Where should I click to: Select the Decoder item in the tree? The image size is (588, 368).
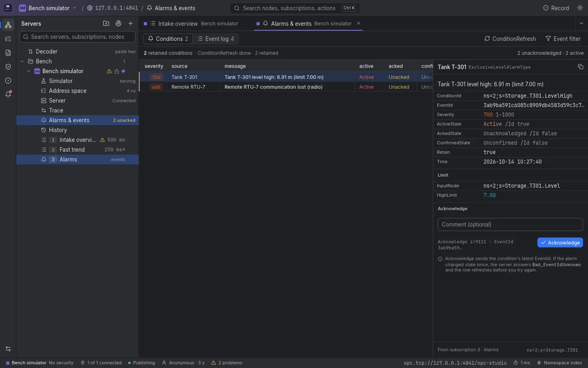(78, 52)
